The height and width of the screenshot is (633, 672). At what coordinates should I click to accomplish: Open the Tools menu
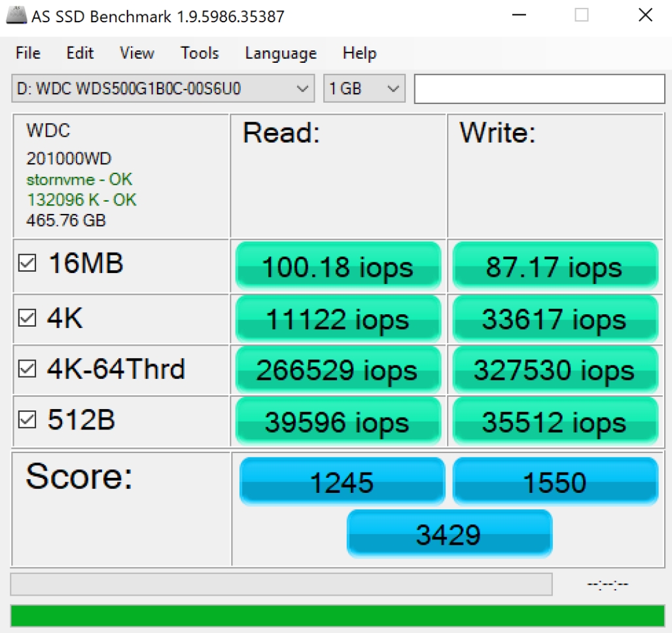tap(200, 53)
